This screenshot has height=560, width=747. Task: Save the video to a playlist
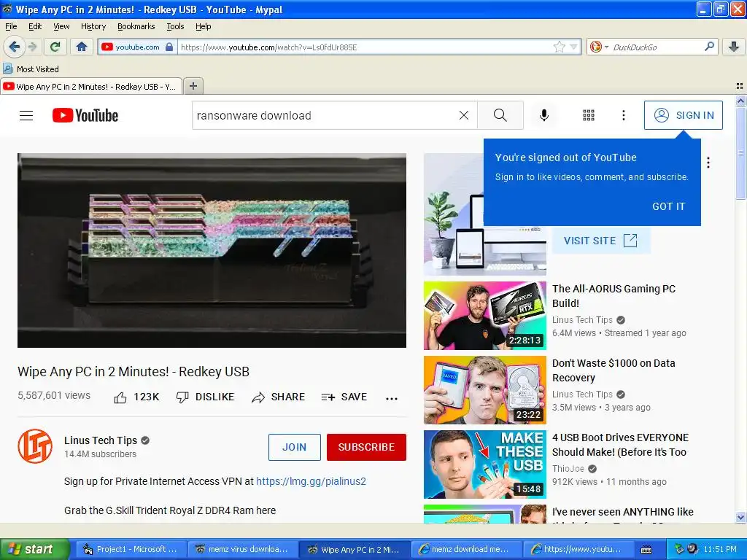[x=344, y=397]
